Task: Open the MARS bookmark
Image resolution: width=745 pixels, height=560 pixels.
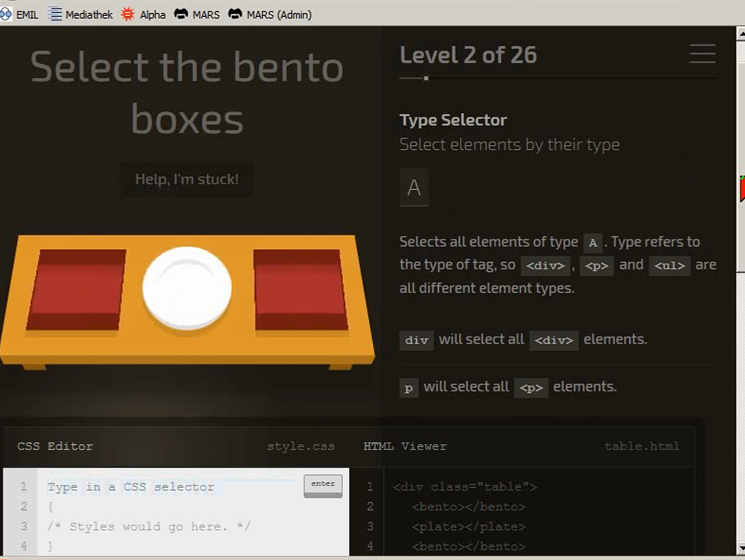Action: [x=197, y=14]
